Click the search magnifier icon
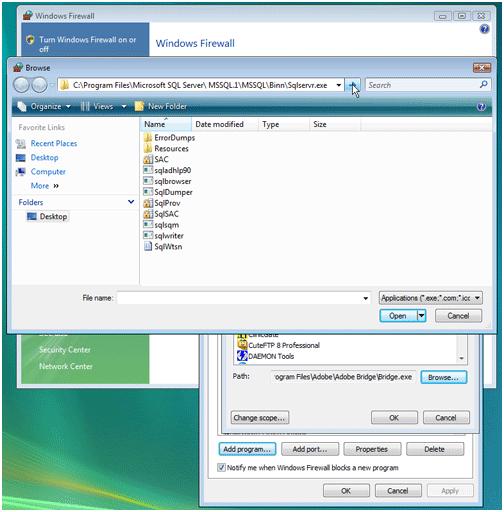 point(483,85)
